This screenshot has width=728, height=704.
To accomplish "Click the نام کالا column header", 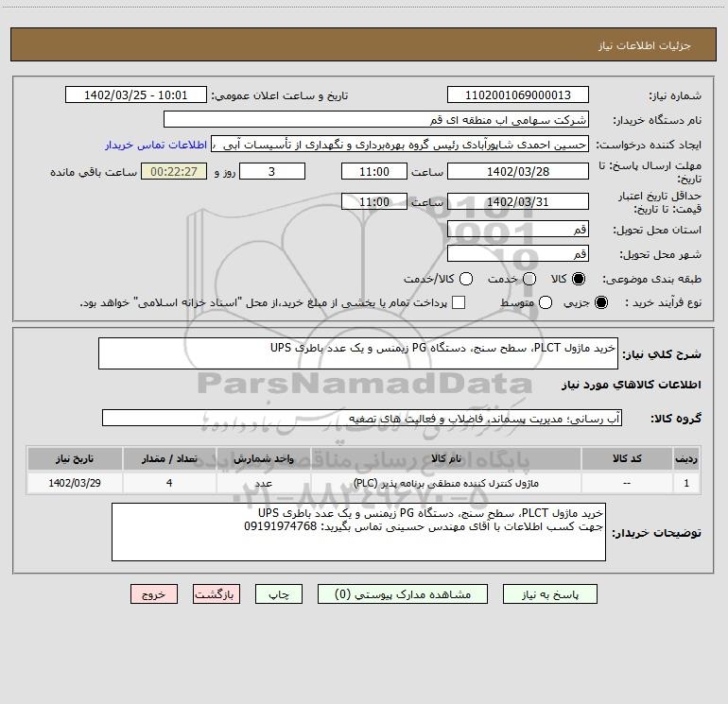I will [x=445, y=458].
